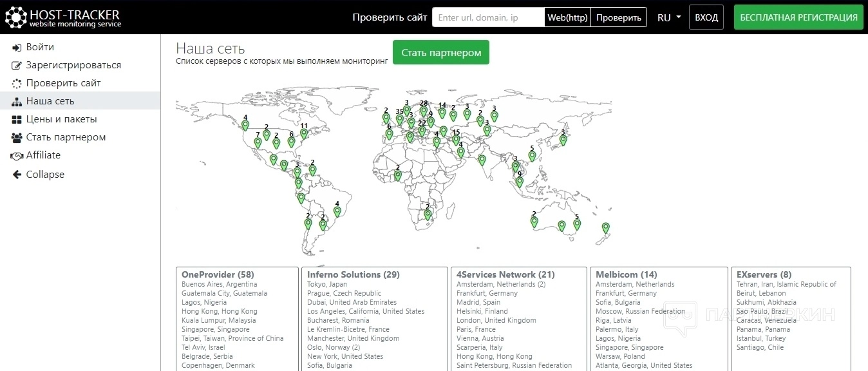Collapse the sidebar with the arrow icon
The width and height of the screenshot is (868, 371).
click(x=17, y=175)
